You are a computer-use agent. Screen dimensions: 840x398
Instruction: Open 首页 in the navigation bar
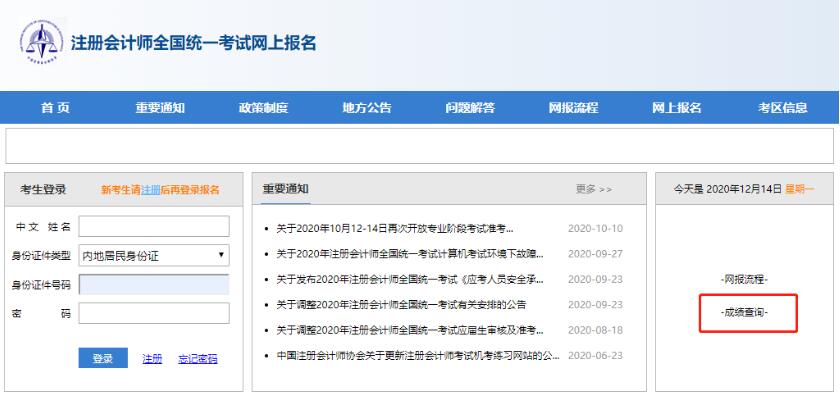click(56, 108)
